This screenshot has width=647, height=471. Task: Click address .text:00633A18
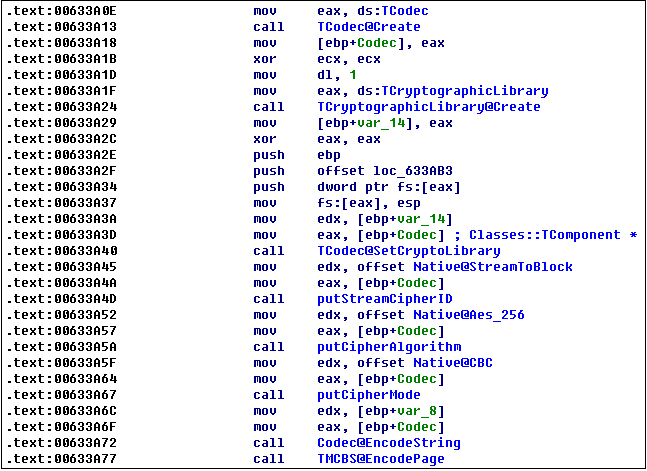click(x=62, y=43)
